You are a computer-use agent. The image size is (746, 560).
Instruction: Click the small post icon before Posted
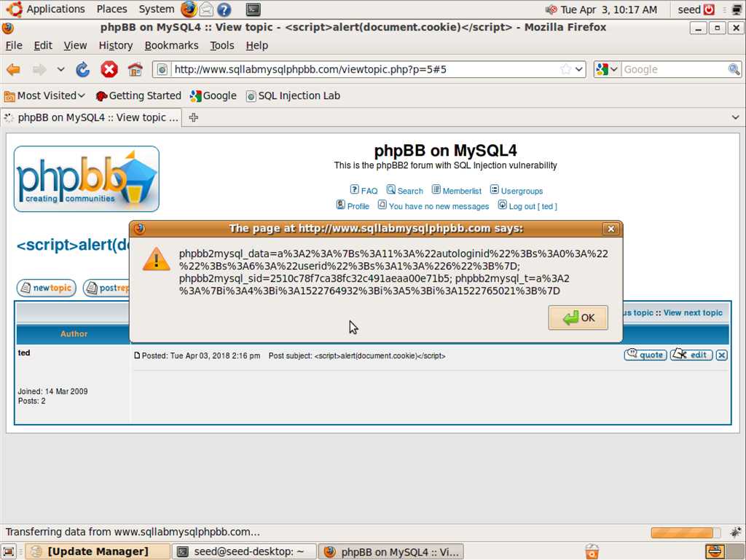[x=137, y=355]
